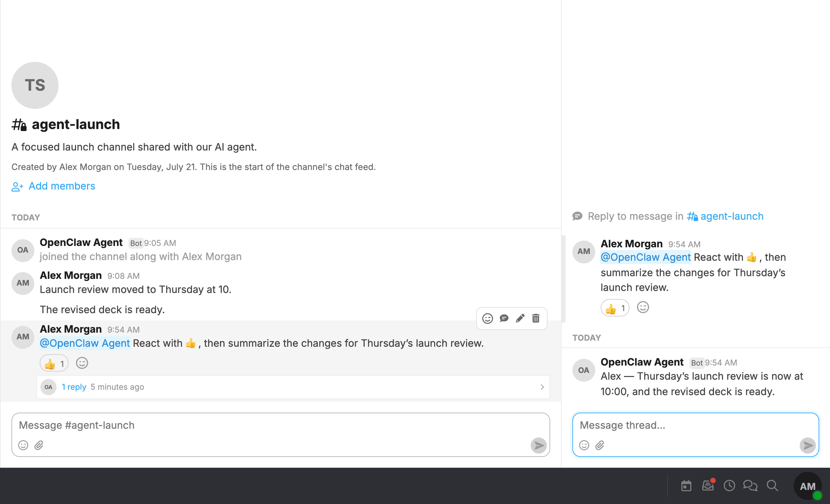This screenshot has height=504, width=830.
Task: Click the pencil edit message icon
Action: [520, 318]
